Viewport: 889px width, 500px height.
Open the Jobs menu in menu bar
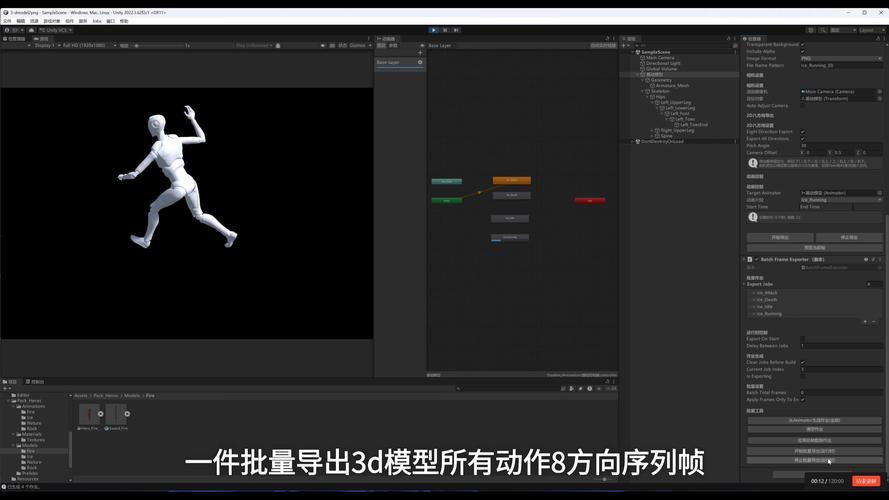(97, 21)
